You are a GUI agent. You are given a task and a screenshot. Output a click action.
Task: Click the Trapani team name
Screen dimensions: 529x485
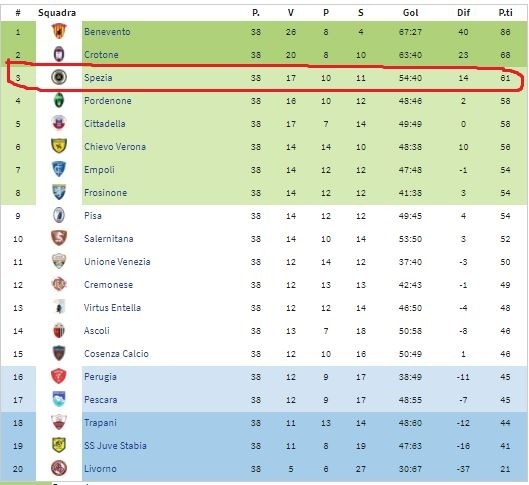point(100,423)
